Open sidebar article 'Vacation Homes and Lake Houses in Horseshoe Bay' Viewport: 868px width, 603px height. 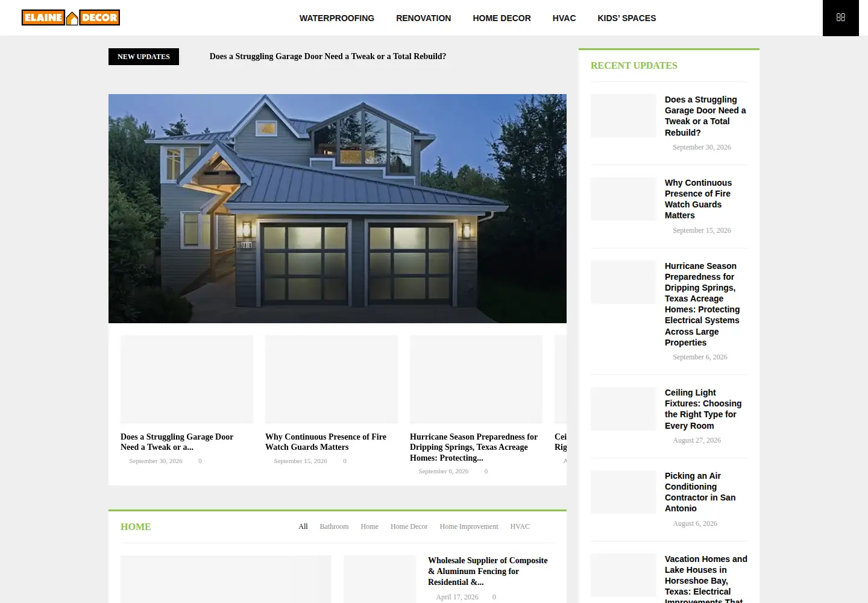point(706,578)
